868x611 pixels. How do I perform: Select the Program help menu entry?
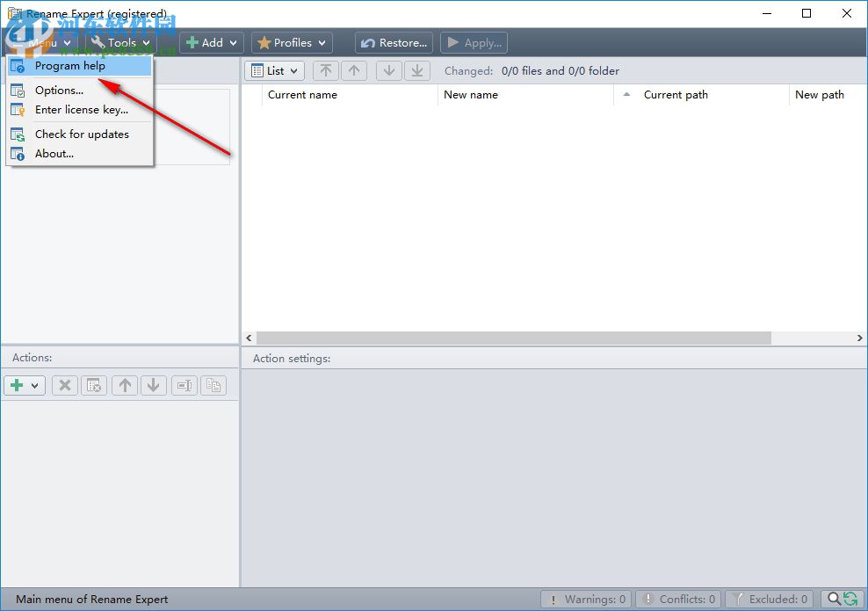70,65
